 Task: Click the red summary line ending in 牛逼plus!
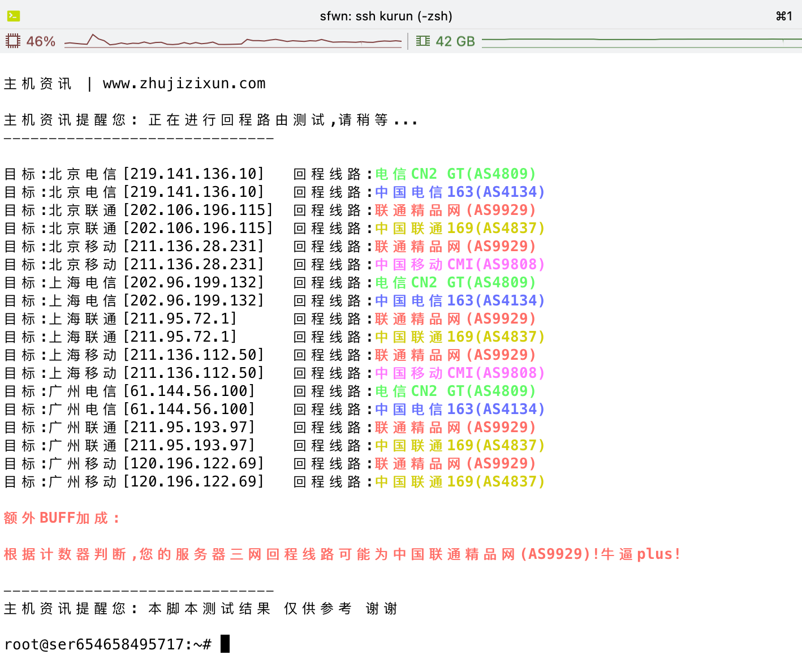click(x=342, y=554)
